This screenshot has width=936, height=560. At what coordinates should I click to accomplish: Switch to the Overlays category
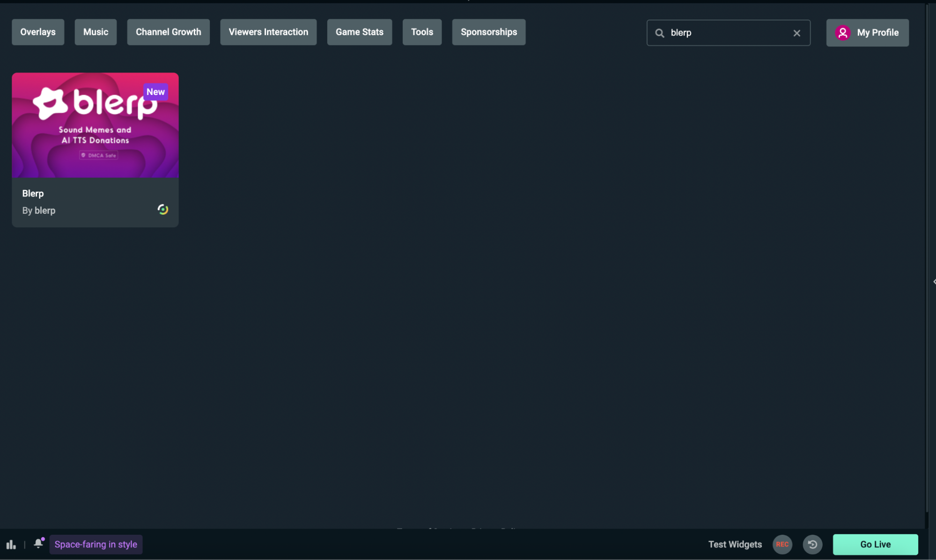click(37, 32)
